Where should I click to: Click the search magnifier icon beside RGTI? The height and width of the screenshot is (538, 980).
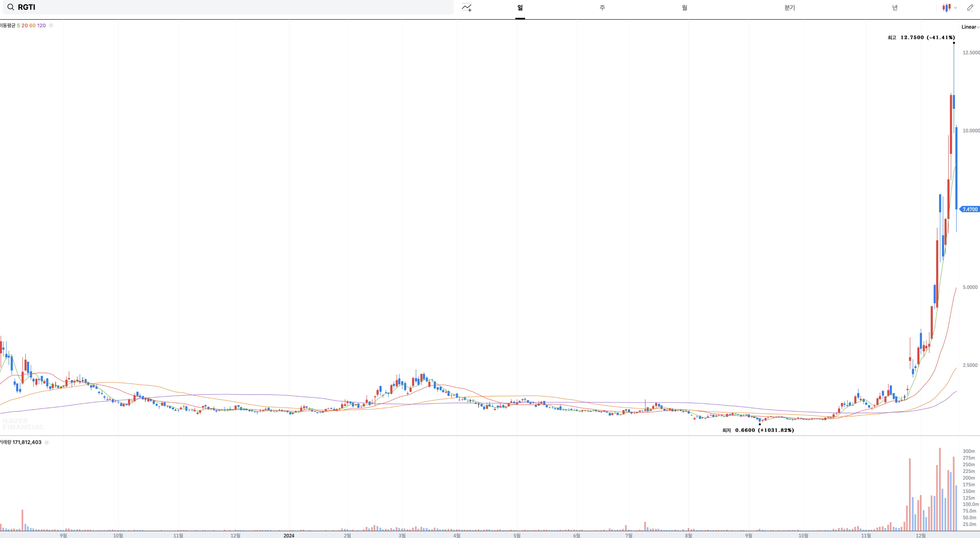(11, 7)
